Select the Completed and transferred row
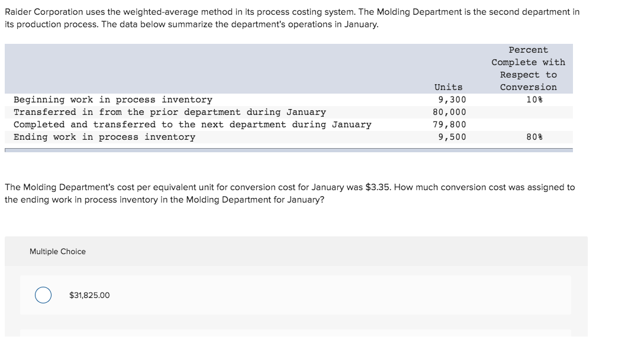 192,124
